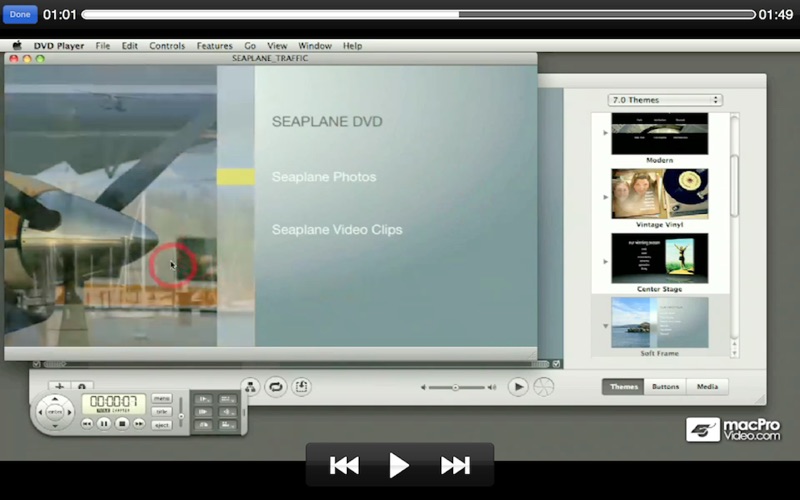Image resolution: width=800 pixels, height=500 pixels.
Task: Open the 7.0 Themes dropdown
Action: click(x=665, y=100)
